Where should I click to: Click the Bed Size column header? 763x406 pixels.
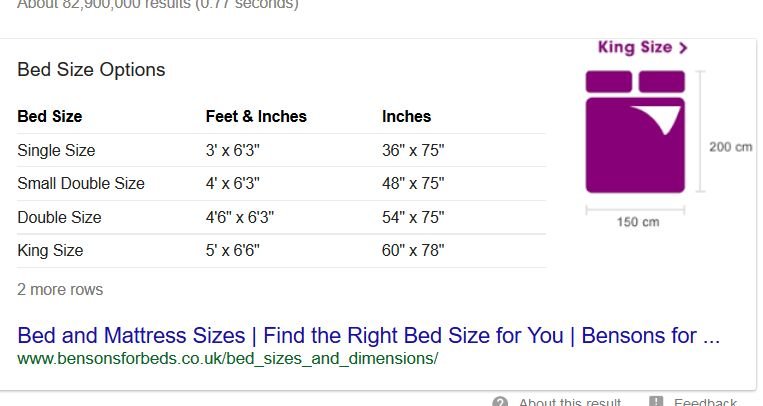point(50,116)
